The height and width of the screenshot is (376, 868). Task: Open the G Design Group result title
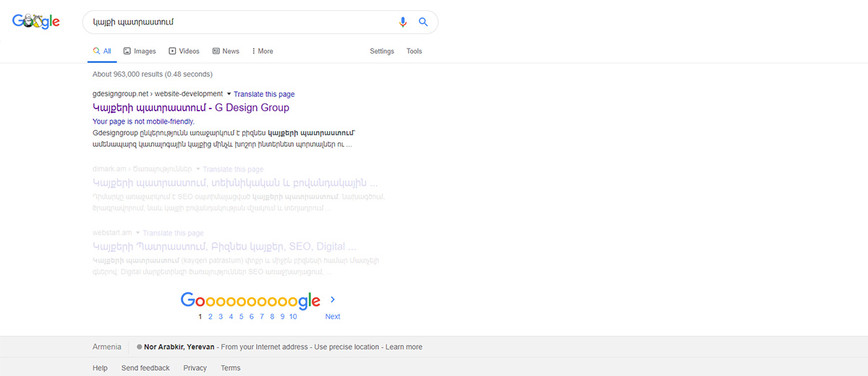click(x=191, y=108)
